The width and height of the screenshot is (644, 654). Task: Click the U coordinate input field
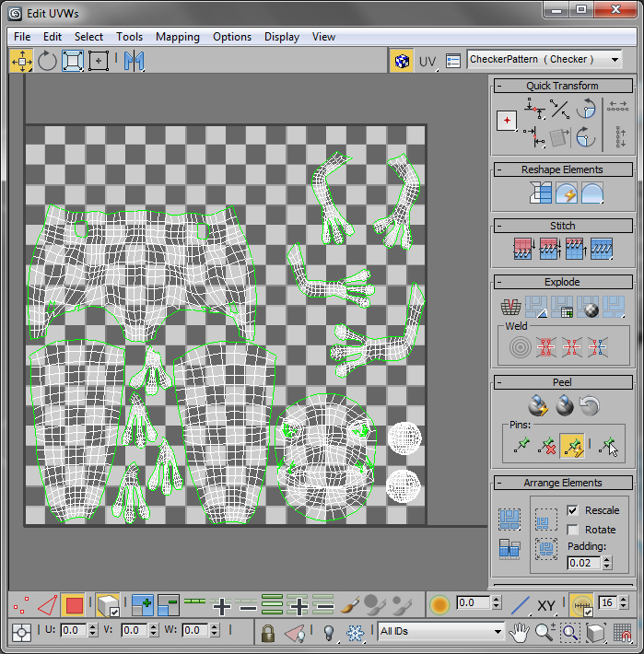(74, 630)
